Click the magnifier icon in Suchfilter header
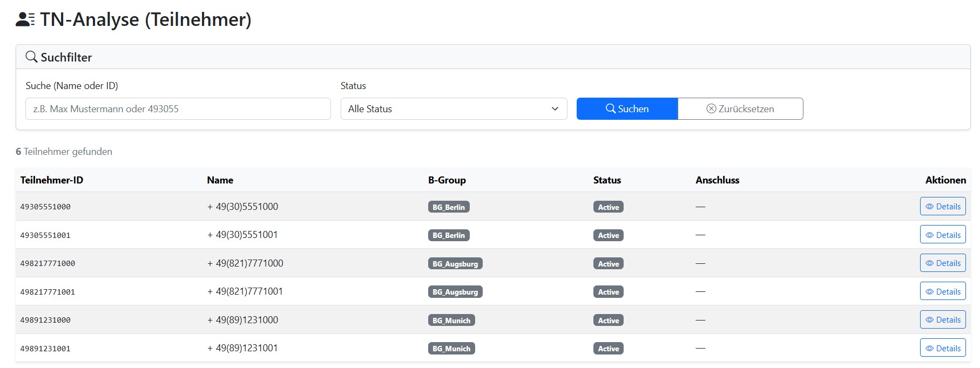Image resolution: width=980 pixels, height=368 pixels. 32,57
